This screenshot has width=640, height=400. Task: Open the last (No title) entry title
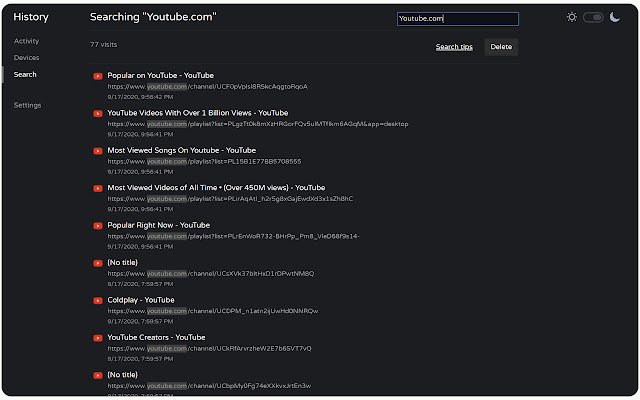tap(122, 375)
